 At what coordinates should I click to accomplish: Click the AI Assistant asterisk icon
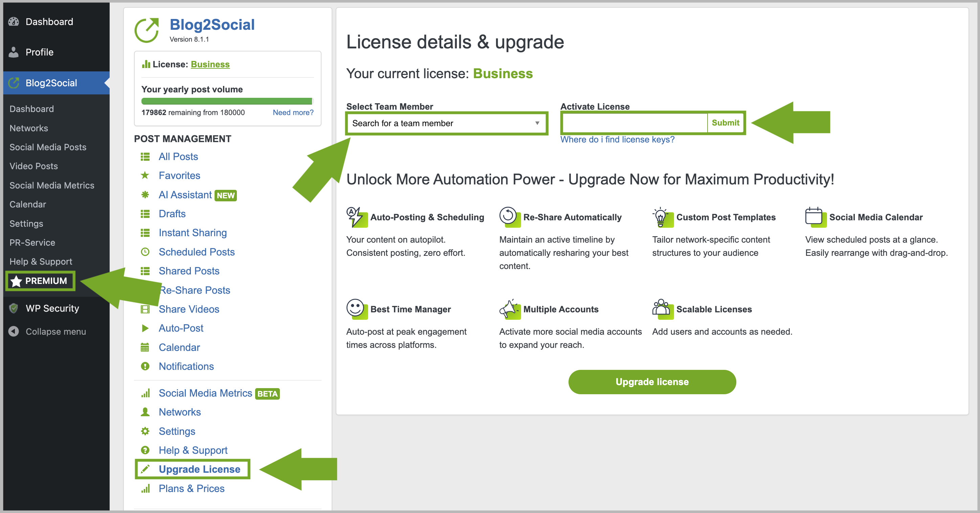pyautogui.click(x=145, y=195)
